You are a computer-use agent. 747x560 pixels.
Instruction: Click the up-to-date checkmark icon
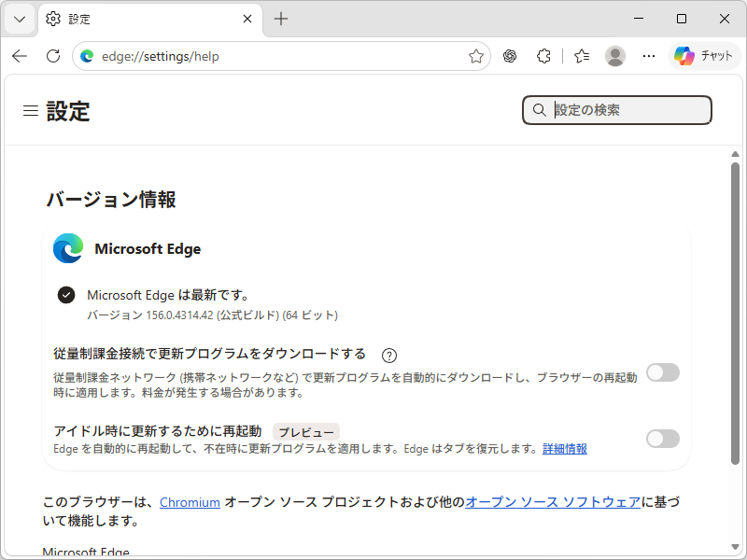pyautogui.click(x=66, y=295)
